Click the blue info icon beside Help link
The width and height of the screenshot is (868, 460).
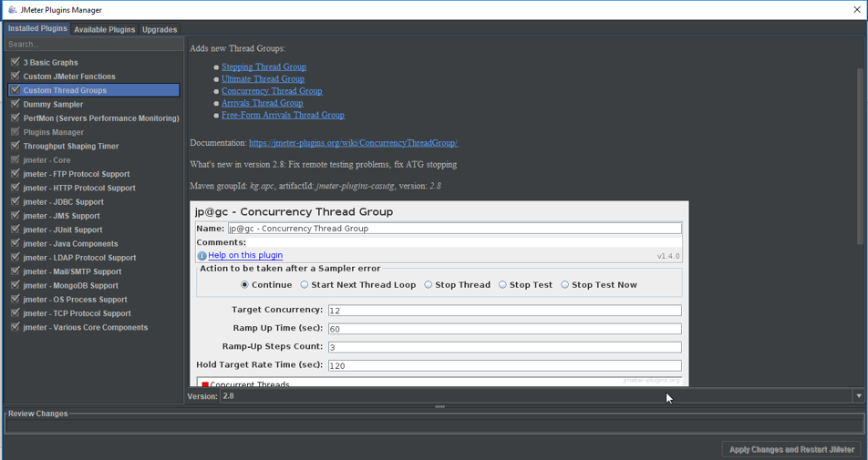point(202,255)
